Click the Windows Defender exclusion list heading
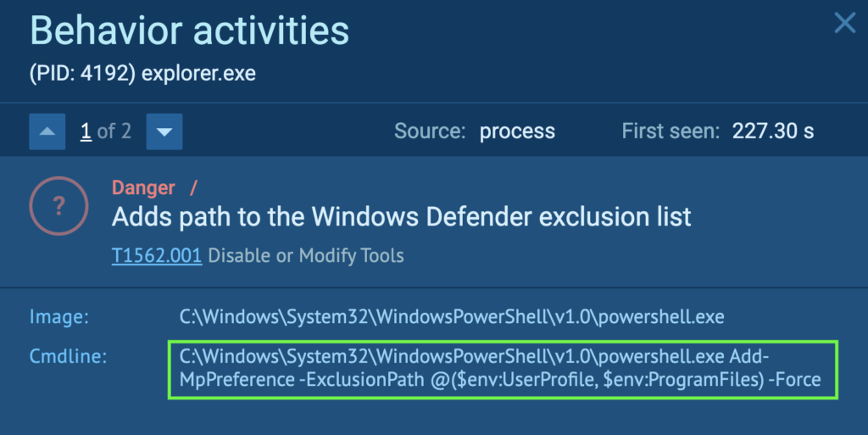Viewport: 868px width, 435px height. pos(402,217)
